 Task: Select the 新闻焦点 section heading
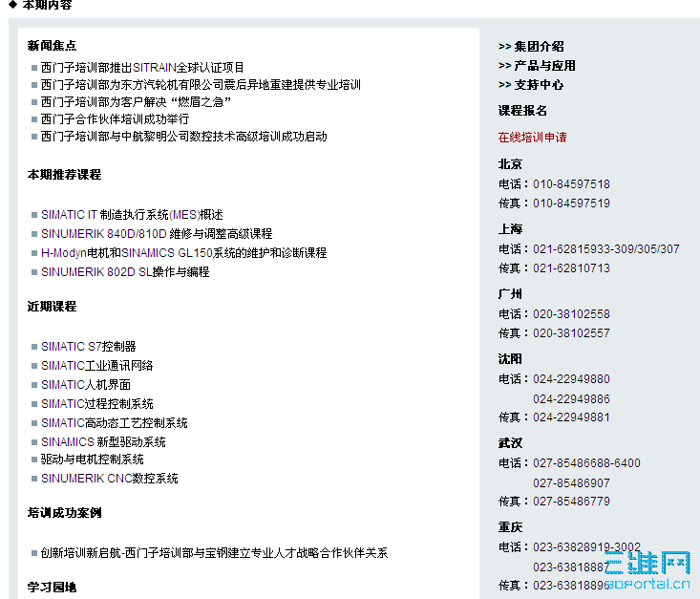pos(52,46)
